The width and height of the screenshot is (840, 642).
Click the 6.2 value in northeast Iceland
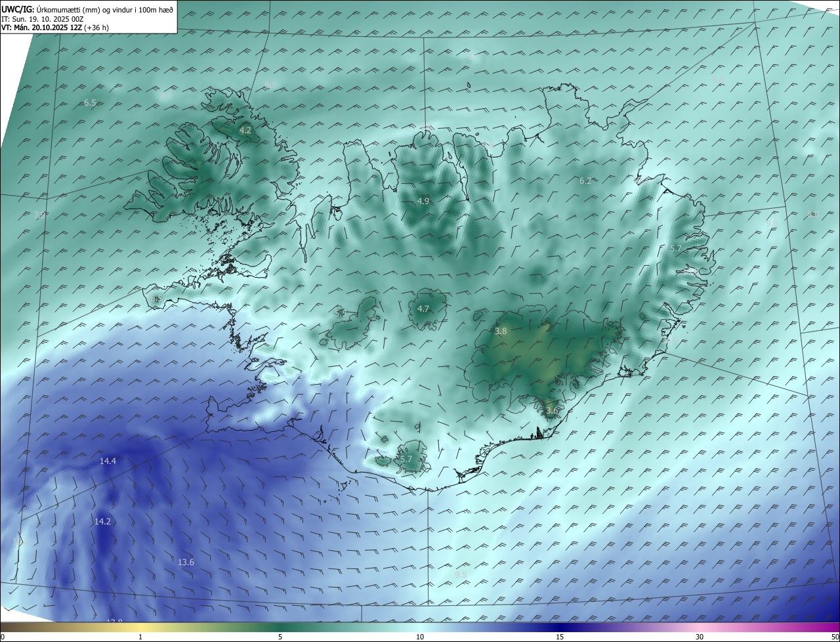click(x=585, y=181)
